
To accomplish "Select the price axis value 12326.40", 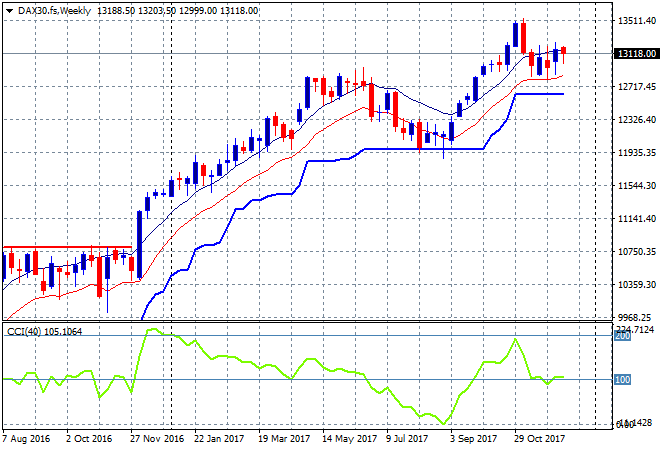I will (637, 120).
